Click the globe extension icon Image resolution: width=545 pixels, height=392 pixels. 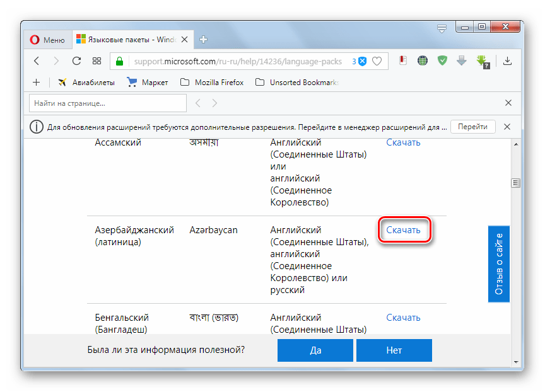[x=422, y=61]
